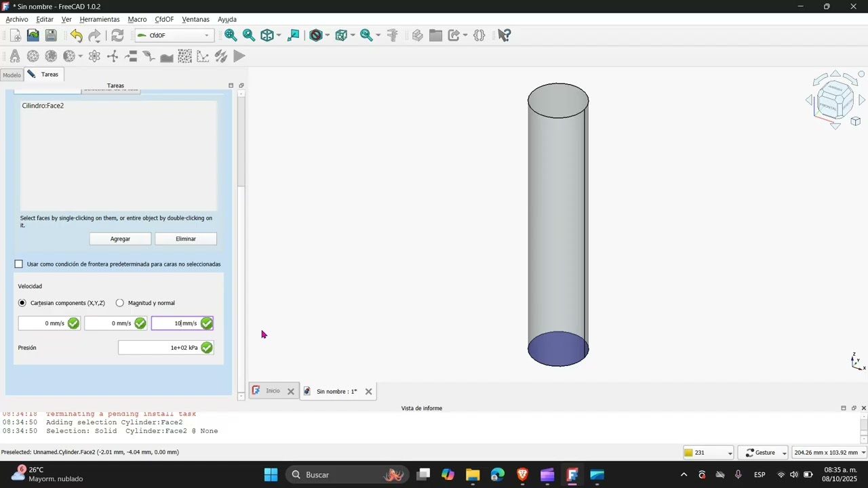Image resolution: width=868 pixels, height=488 pixels.
Task: Save the document with the floppy icon
Action: point(51,35)
